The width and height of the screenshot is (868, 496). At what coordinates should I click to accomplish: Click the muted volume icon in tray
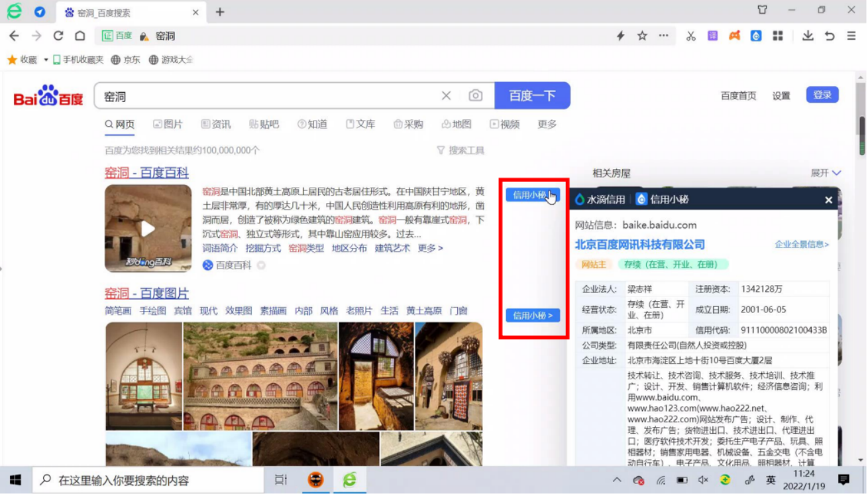tap(703, 480)
